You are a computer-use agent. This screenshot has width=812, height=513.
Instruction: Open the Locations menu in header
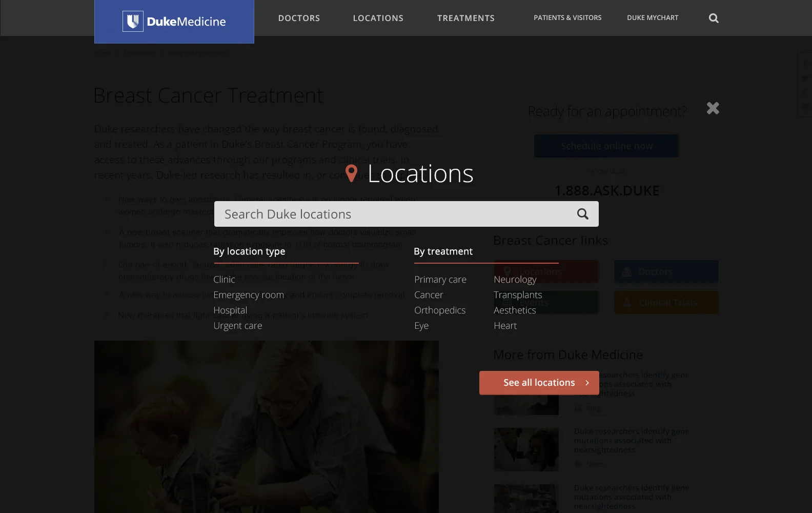(x=378, y=18)
